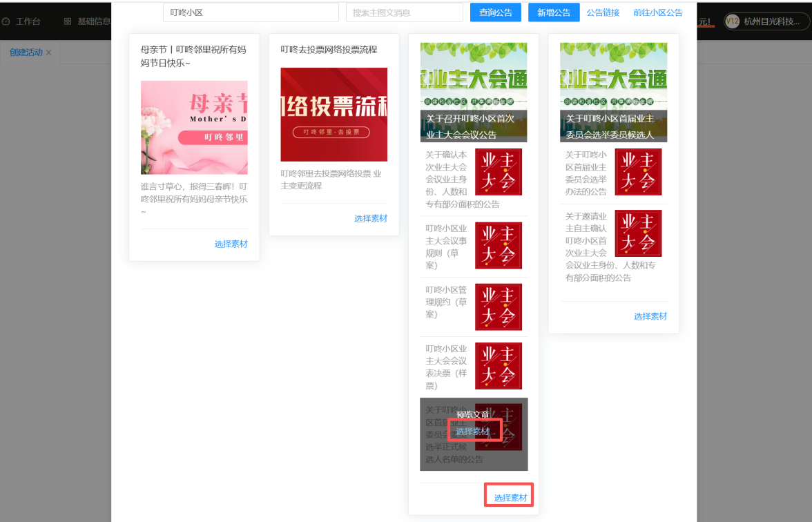This screenshot has width=812, height=522.
Task: Choose 选择素材 on the Mother's Day card
Action: tap(231, 244)
